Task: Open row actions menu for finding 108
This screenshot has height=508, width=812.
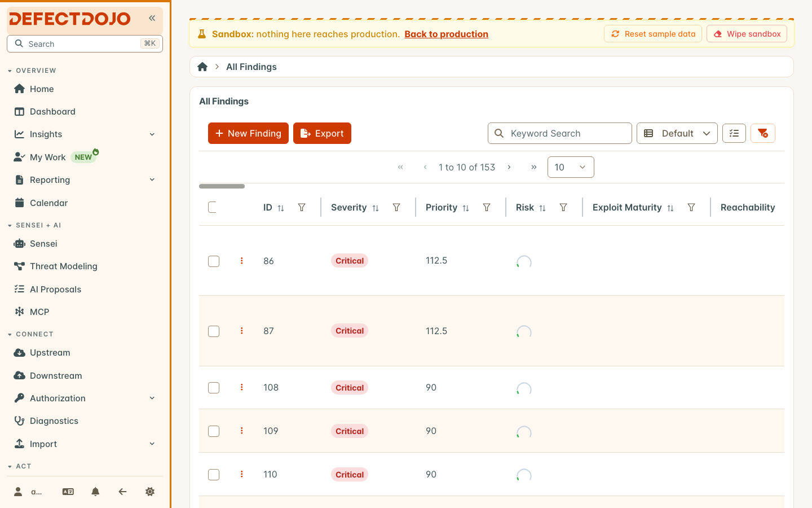Action: (242, 387)
